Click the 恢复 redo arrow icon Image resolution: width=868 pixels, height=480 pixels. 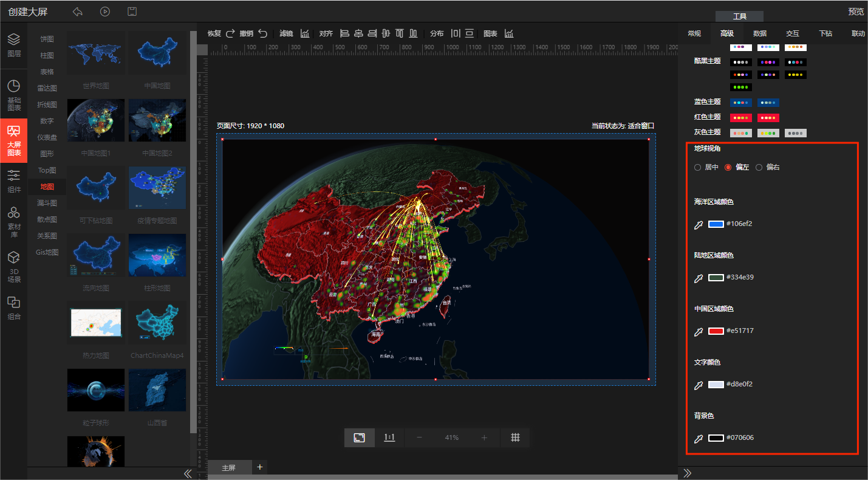click(230, 33)
